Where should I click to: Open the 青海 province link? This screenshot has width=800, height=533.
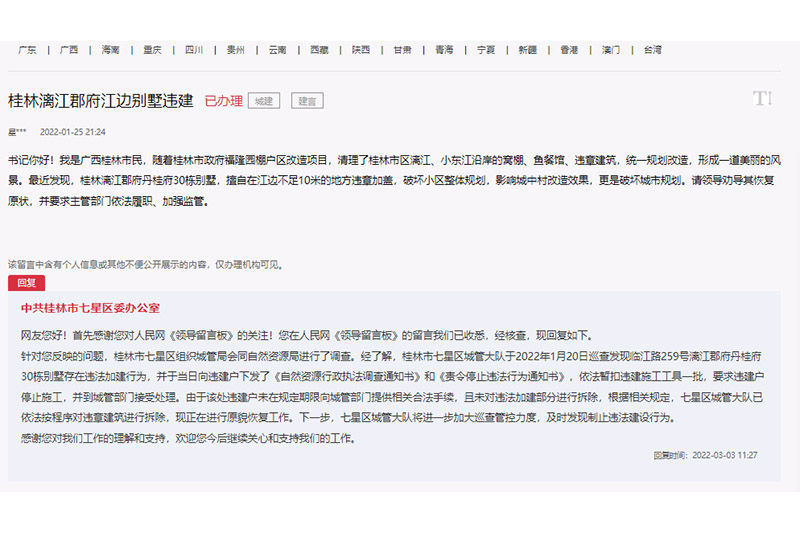coord(444,50)
